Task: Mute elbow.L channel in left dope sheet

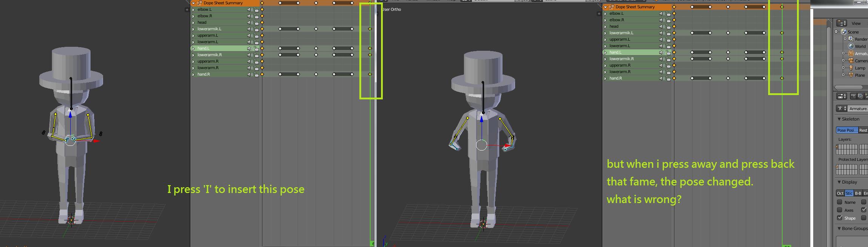Action: [x=249, y=9]
